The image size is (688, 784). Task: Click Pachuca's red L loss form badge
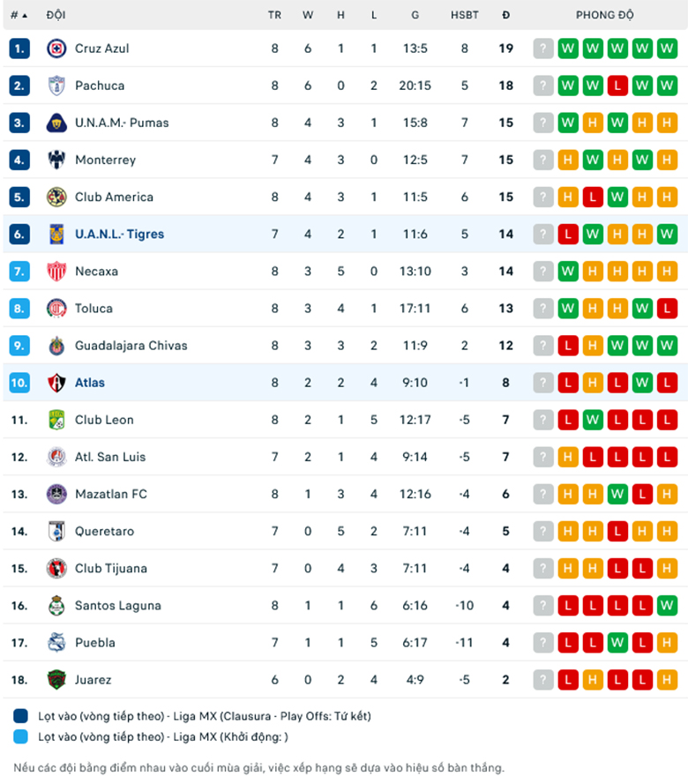point(617,86)
